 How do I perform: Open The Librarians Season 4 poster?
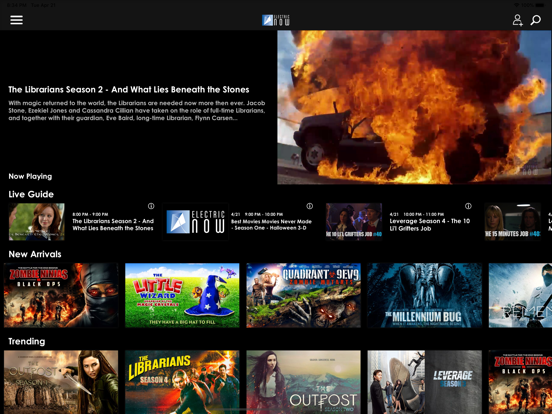(x=182, y=382)
